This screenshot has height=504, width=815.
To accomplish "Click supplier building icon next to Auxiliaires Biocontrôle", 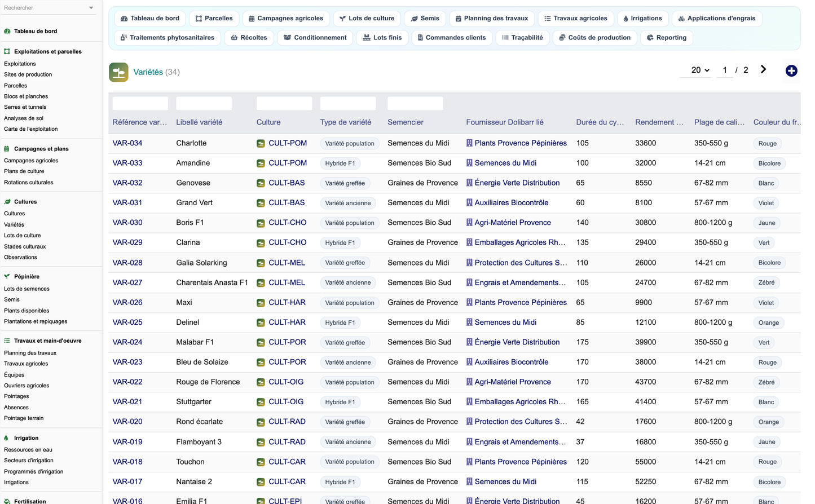I will [x=469, y=202].
